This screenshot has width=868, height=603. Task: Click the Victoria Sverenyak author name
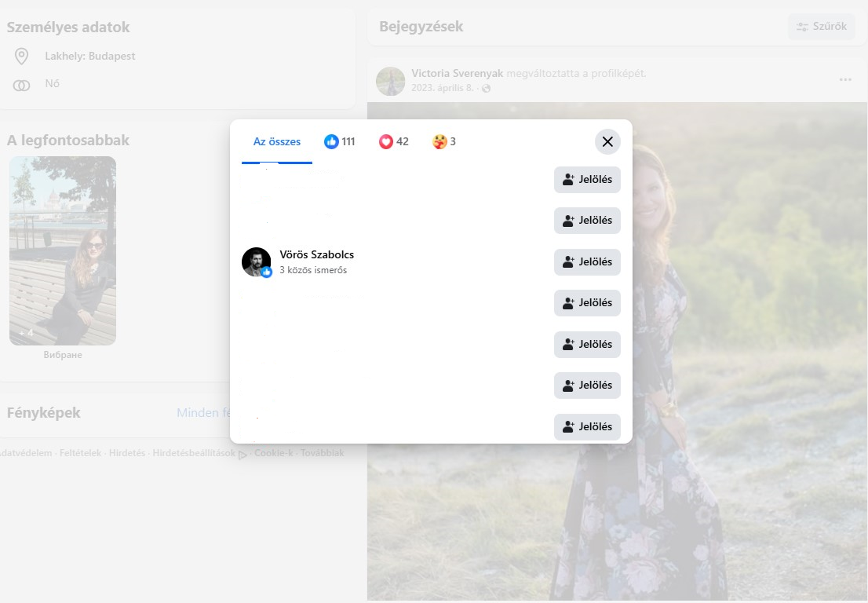click(x=457, y=73)
